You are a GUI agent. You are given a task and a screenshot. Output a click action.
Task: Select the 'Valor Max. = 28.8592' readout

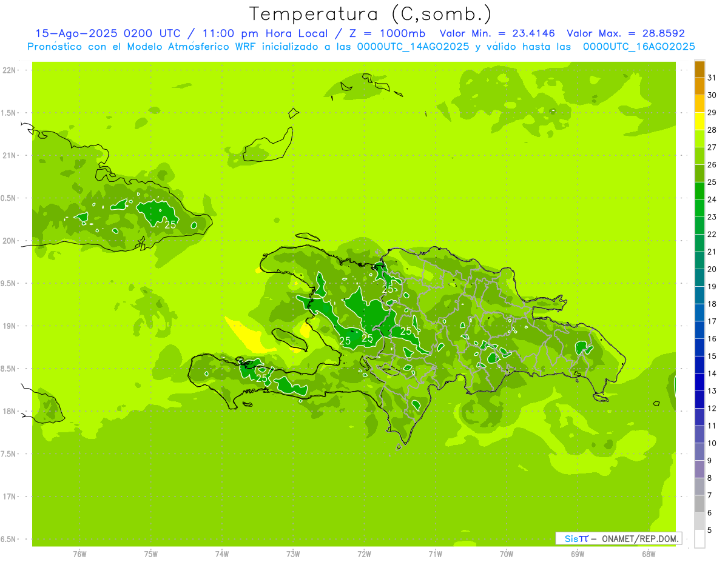coord(625,33)
